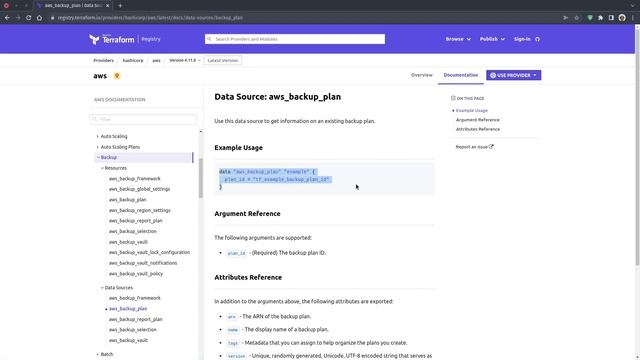This screenshot has width=640, height=360.
Task: Open aws_backup_vault under Resources
Action: 128,242
